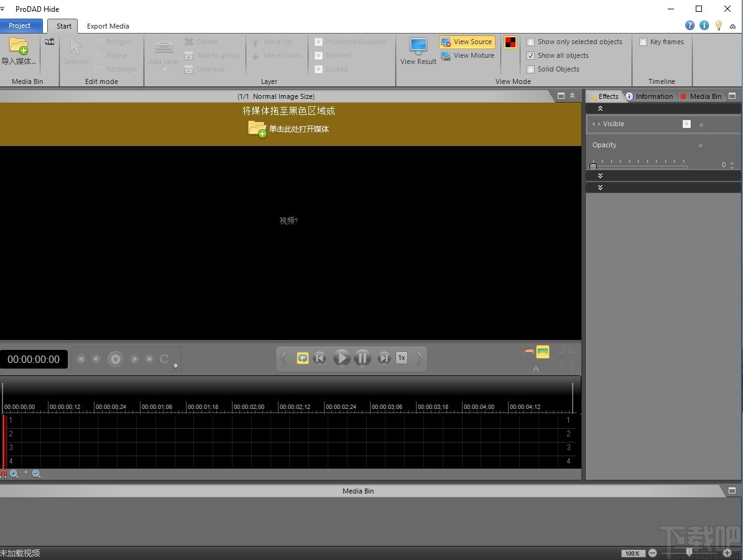This screenshot has width=743, height=560.
Task: Enable Solid Objects checkbox
Action: pos(531,69)
